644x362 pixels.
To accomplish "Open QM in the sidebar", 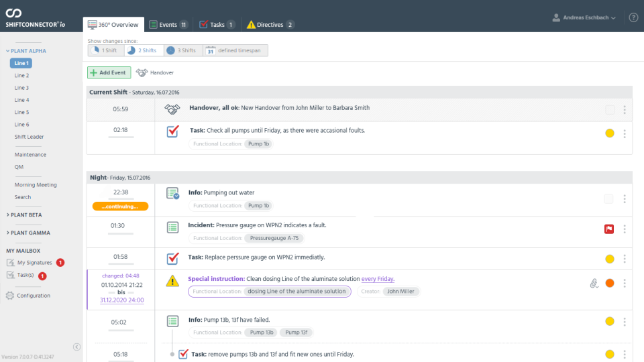I will point(19,167).
